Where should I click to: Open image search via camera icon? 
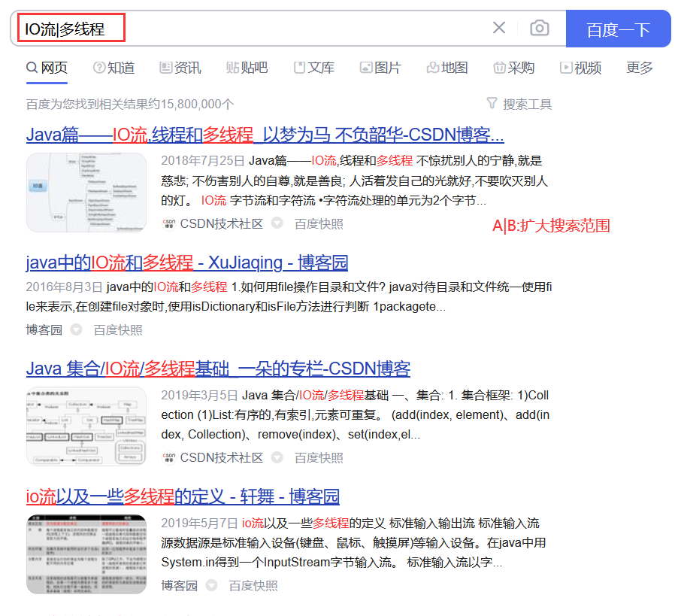(x=540, y=28)
